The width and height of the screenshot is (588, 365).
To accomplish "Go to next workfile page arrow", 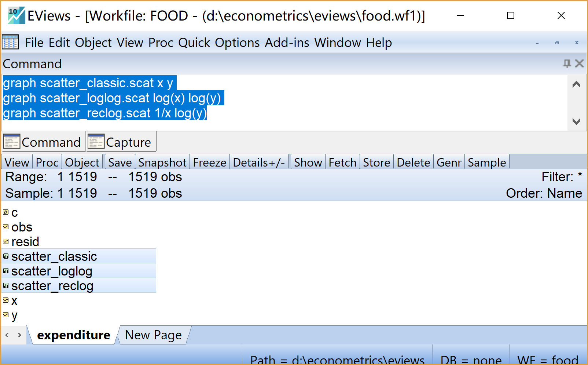I will tap(19, 335).
